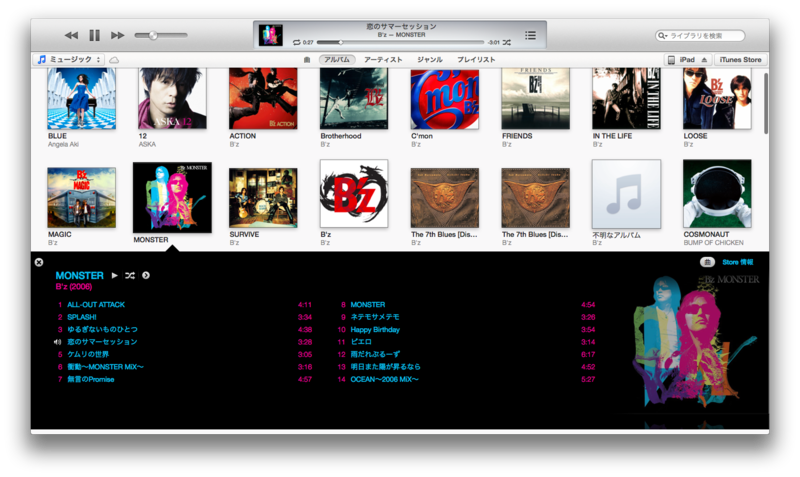
Task: Close the MONSTER album detail panel
Action: [x=39, y=262]
